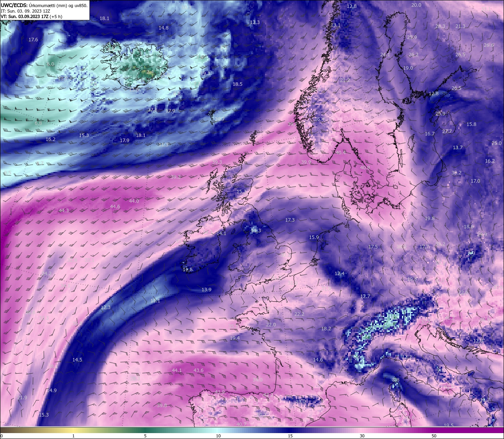Click the map value 19.8
Viewport: 504px width, 439px height.
[x=430, y=219]
